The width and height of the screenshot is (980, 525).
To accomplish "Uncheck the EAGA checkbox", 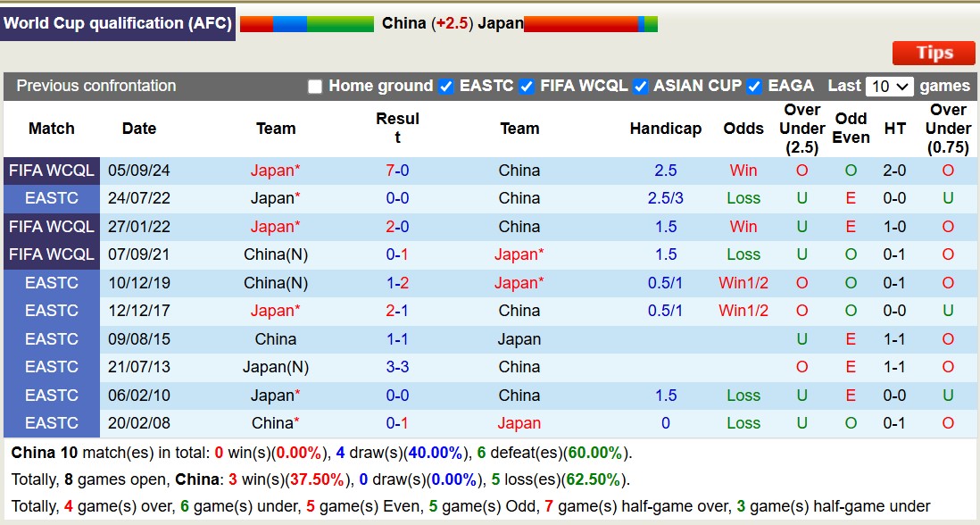I will tap(754, 87).
